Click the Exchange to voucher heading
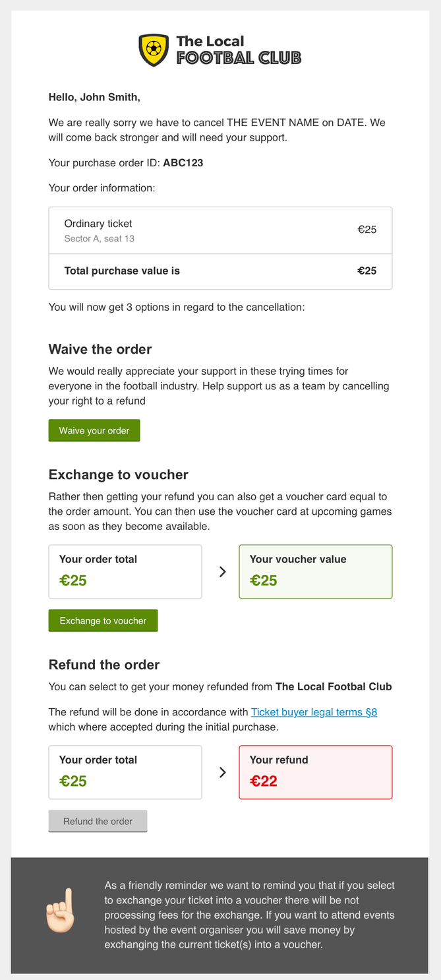Screen dimensions: 441x980 coord(119,474)
